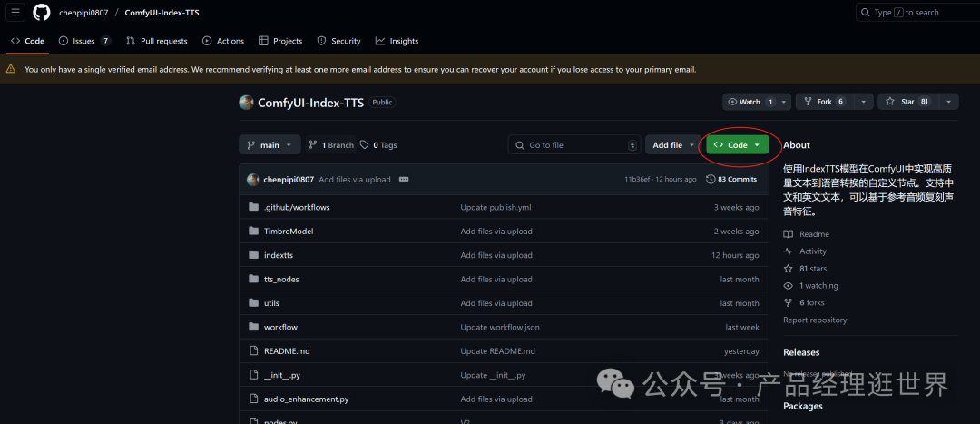Click the Fork button
Screen dimensions: 980x424
(825, 102)
